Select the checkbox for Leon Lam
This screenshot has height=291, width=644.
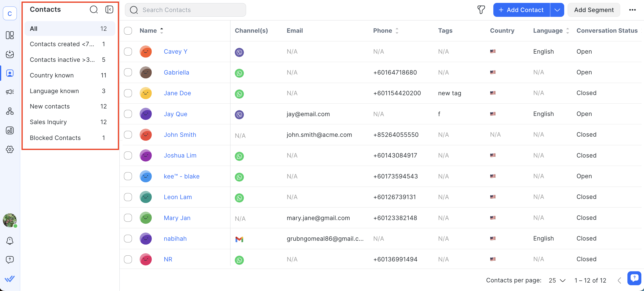tap(128, 197)
